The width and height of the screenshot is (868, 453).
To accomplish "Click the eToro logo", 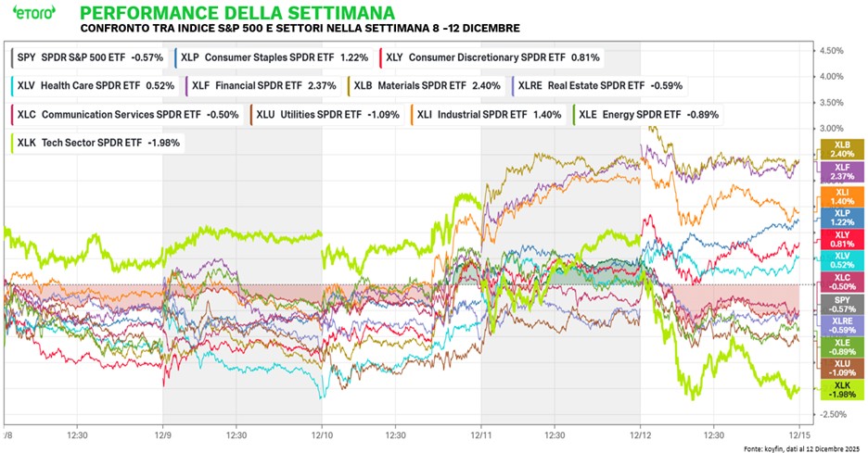I will click(x=32, y=16).
